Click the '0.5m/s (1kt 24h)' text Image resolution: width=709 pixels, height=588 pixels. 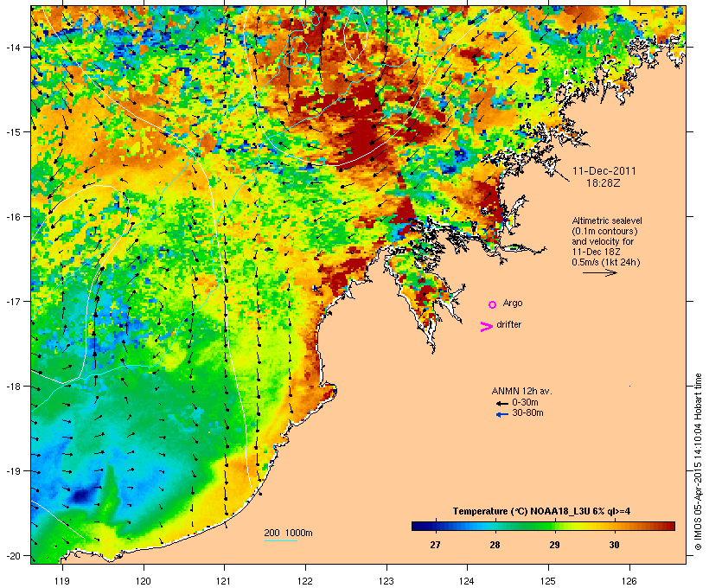pos(605,262)
